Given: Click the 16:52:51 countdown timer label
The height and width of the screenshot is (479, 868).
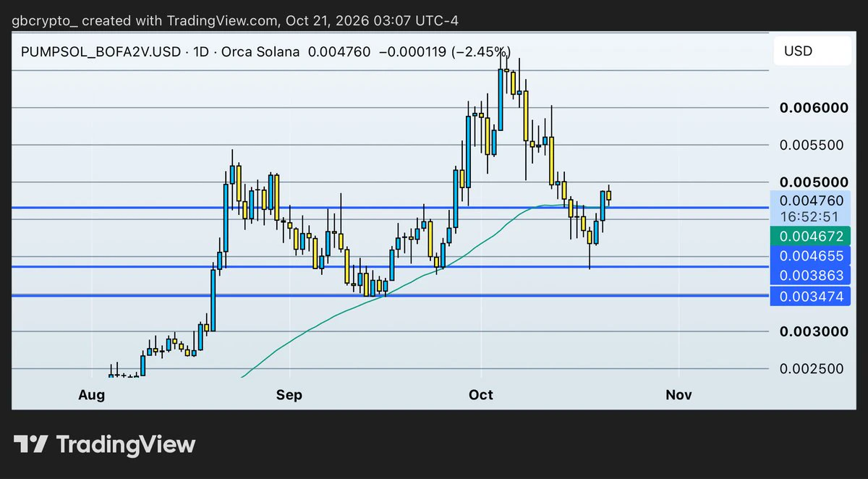Looking at the screenshot, I should click(810, 216).
